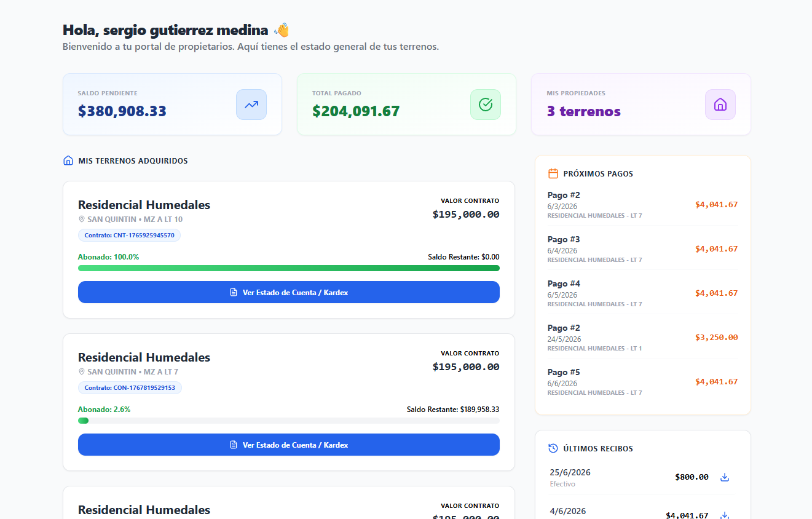Screen dimensions: 812x519
Task: Download the 4/6/2026 receipt of $4,041.67
Action: tap(725, 515)
